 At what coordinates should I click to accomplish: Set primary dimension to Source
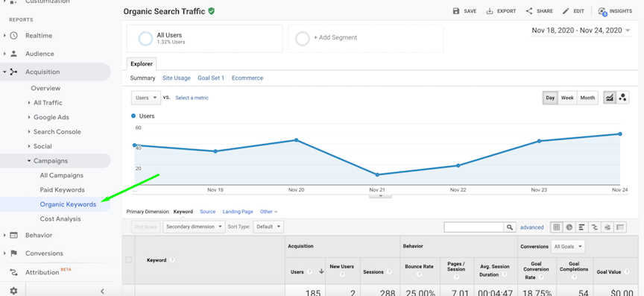click(x=207, y=212)
